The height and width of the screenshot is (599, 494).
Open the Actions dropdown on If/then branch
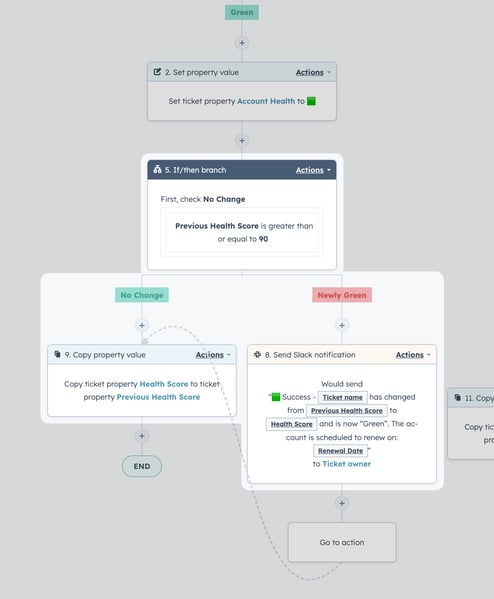pos(313,170)
